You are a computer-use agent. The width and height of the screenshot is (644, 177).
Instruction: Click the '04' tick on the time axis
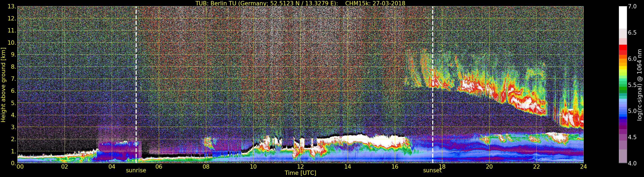pos(112,167)
